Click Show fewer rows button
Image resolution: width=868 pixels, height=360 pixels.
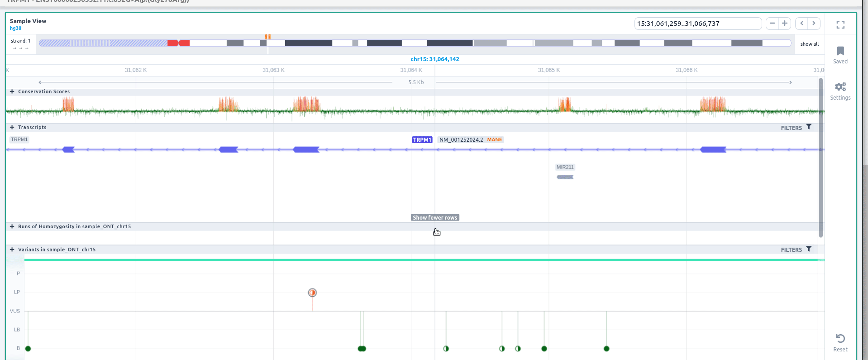coord(435,218)
